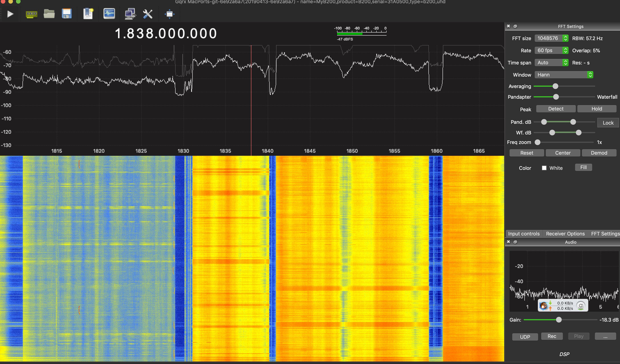
Task: Click the Averaging slider handle
Action: [555, 86]
